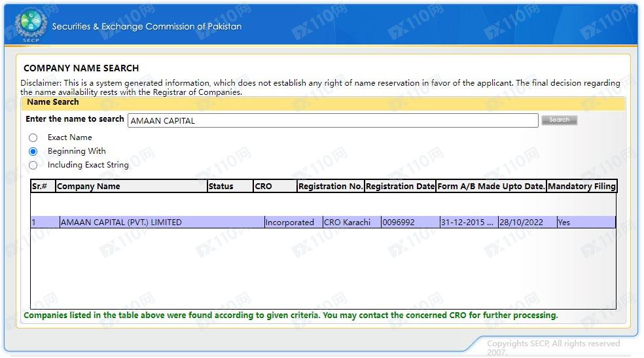The image size is (644, 358).
Task: Click the 28/10/2022 date cell
Action: pos(521,223)
